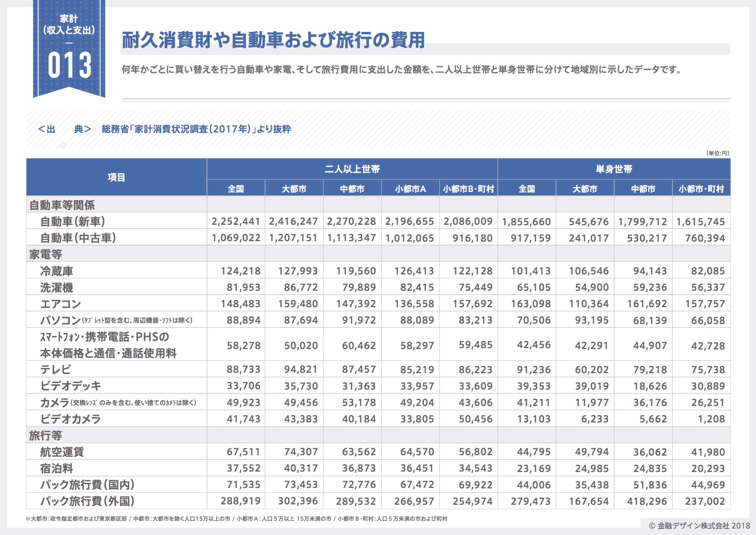756x535 pixels.
Task: Click the エアコン row label
Action: [61, 304]
